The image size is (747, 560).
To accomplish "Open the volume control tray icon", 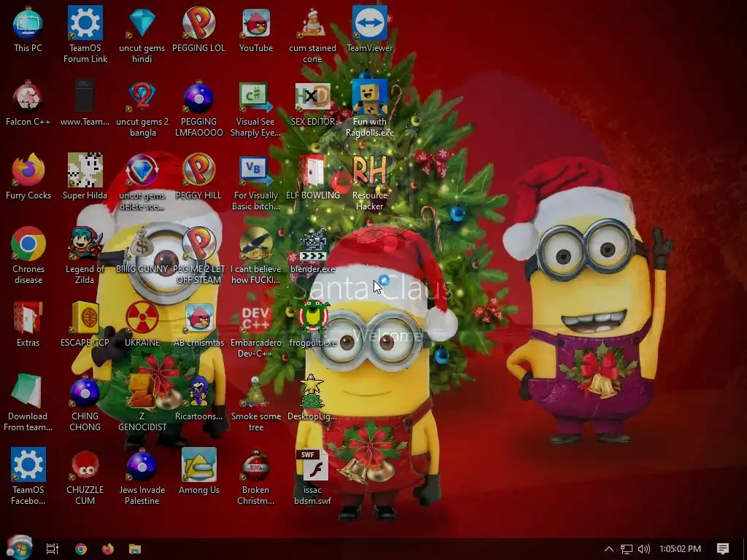I will (x=644, y=549).
